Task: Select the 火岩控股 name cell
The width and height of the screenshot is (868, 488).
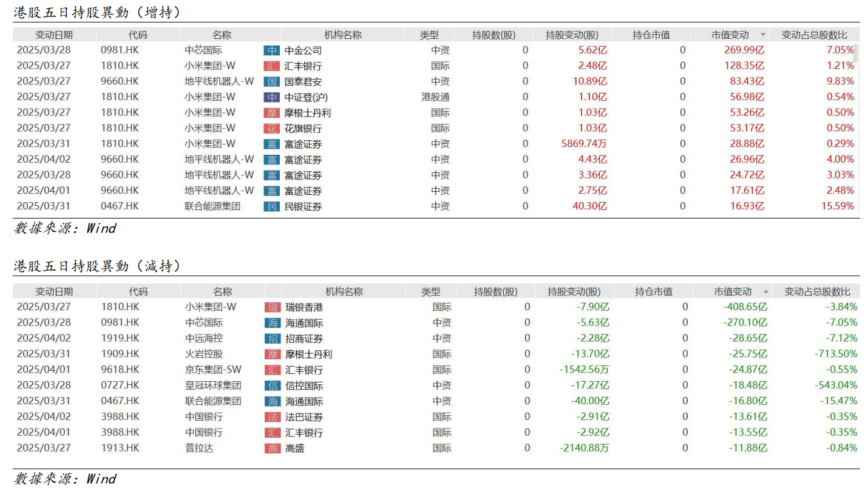Action: coord(204,354)
